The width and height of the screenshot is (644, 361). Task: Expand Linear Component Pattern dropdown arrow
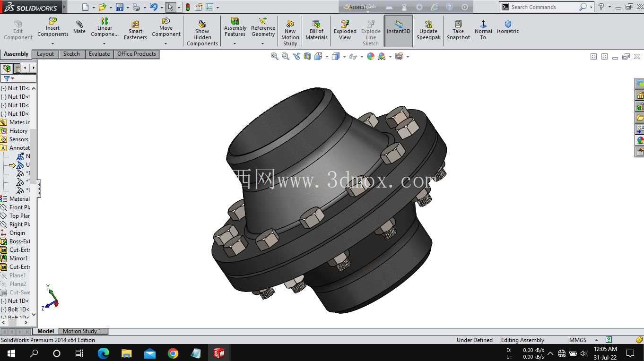click(104, 43)
